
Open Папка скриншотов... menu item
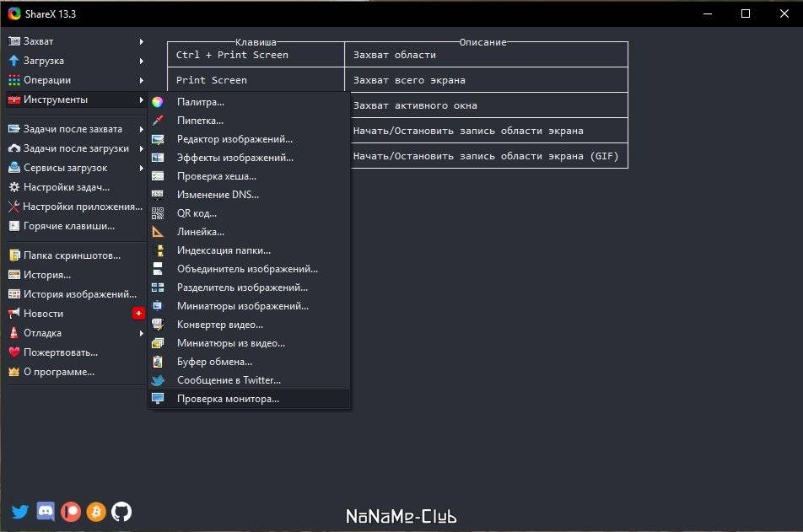(76, 255)
